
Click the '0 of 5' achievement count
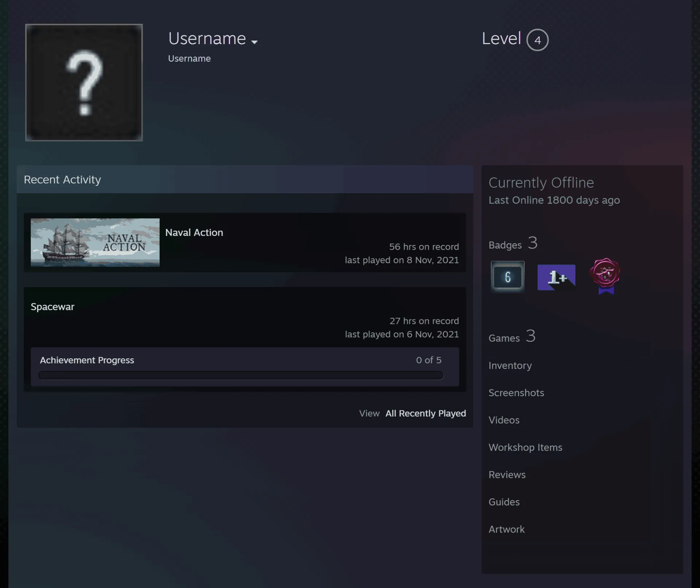click(428, 360)
